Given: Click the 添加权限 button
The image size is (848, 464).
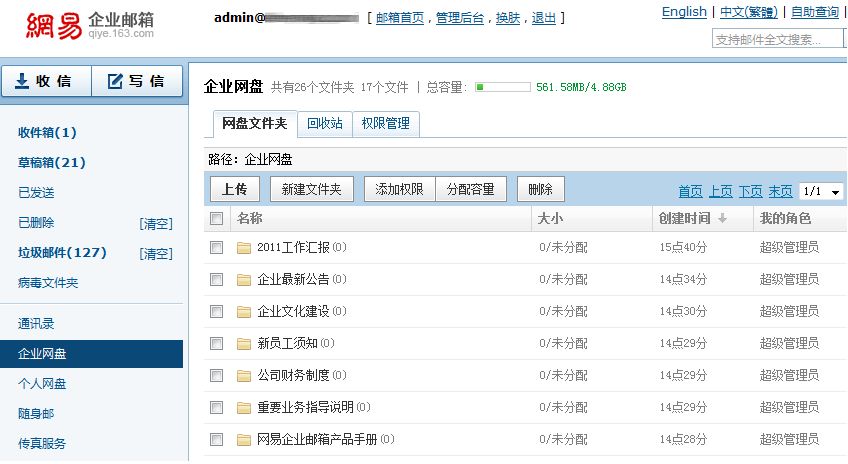Looking at the screenshot, I should pos(400,189).
